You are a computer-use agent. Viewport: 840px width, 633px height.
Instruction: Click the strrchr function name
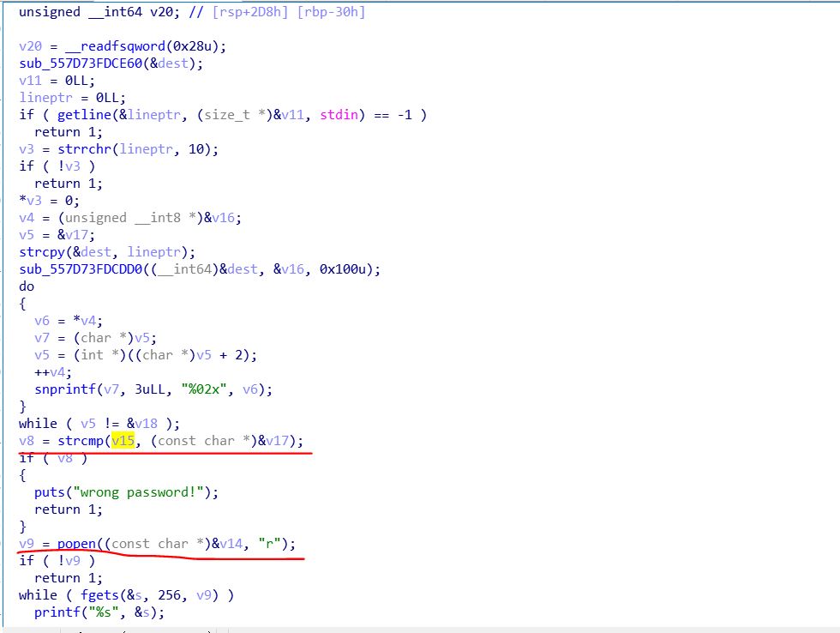84,149
